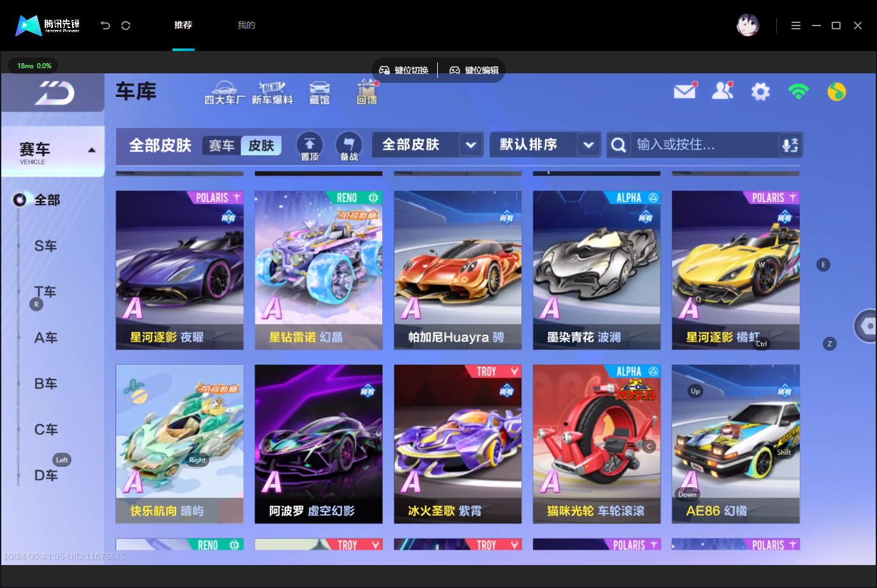Screen dimensions: 877x588
Task: Switch to the 推荐 tab
Action: (x=183, y=25)
